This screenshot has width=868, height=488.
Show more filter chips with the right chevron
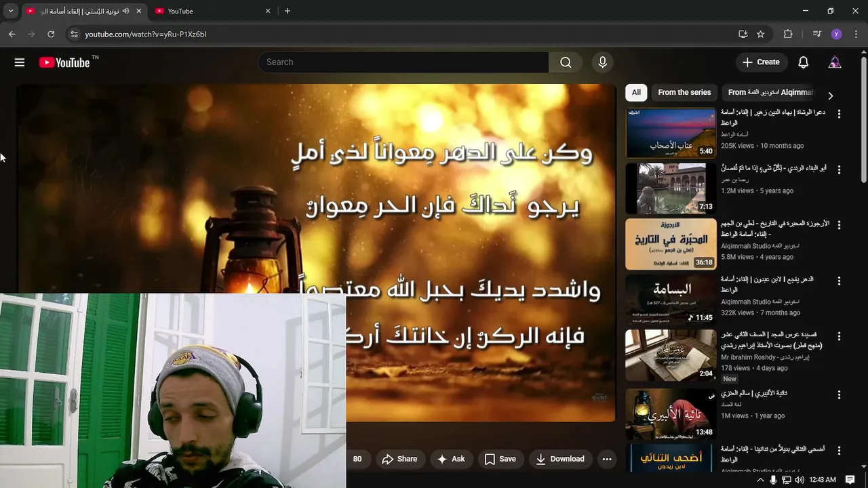(x=830, y=96)
